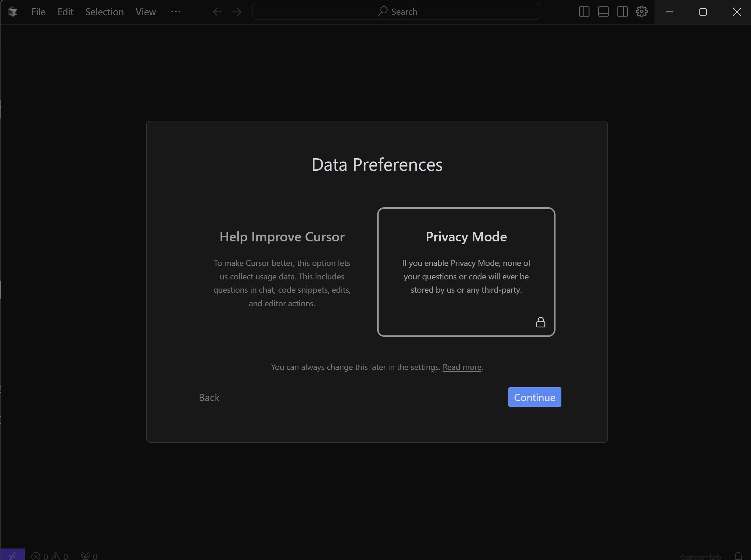This screenshot has width=751, height=560.
Task: Click the Search command center field
Action: click(396, 12)
